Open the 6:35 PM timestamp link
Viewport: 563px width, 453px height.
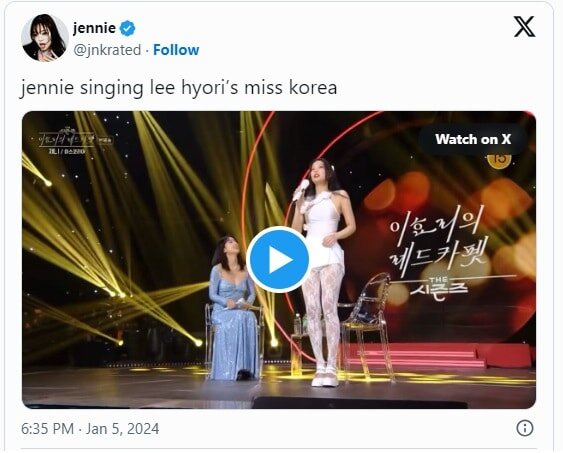[x=47, y=429]
